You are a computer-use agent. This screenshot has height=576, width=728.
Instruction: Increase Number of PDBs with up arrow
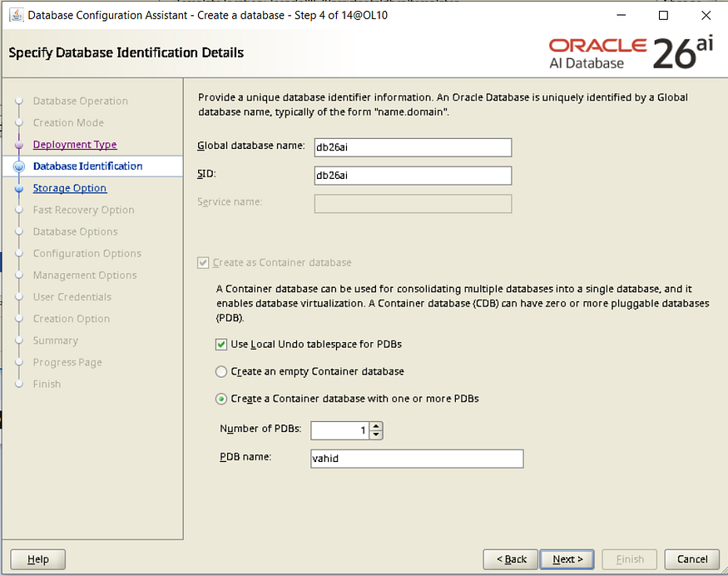(x=376, y=426)
